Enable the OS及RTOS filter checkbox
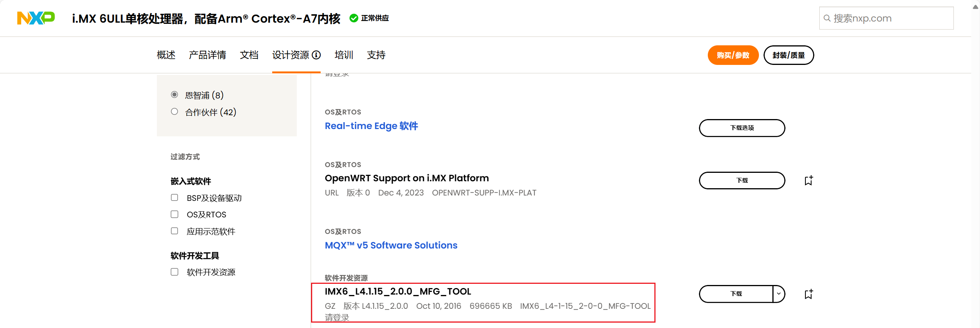Viewport: 980px width, 328px height. [x=175, y=214]
